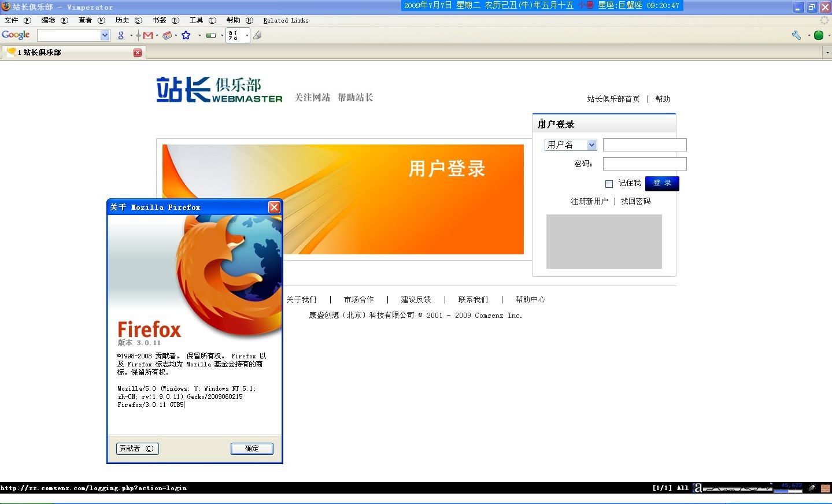The height and width of the screenshot is (504, 832).
Task: Click the Google search icon button
Action: click(121, 35)
